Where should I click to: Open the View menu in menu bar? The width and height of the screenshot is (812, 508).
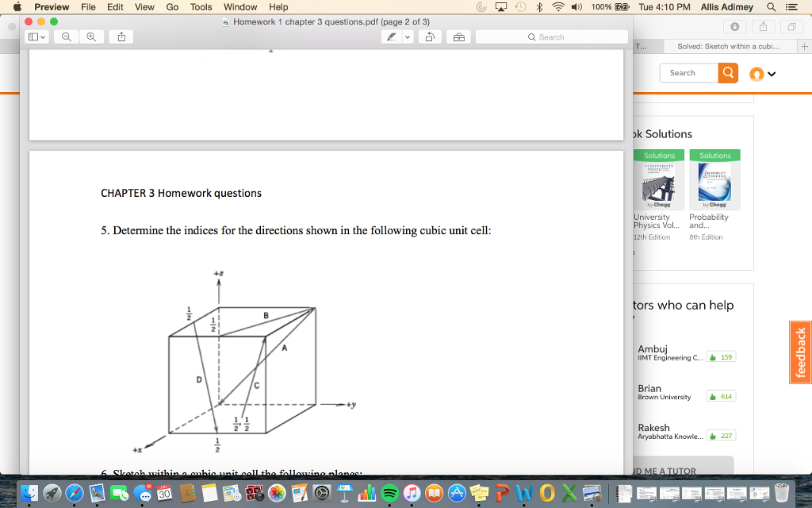point(144,6)
